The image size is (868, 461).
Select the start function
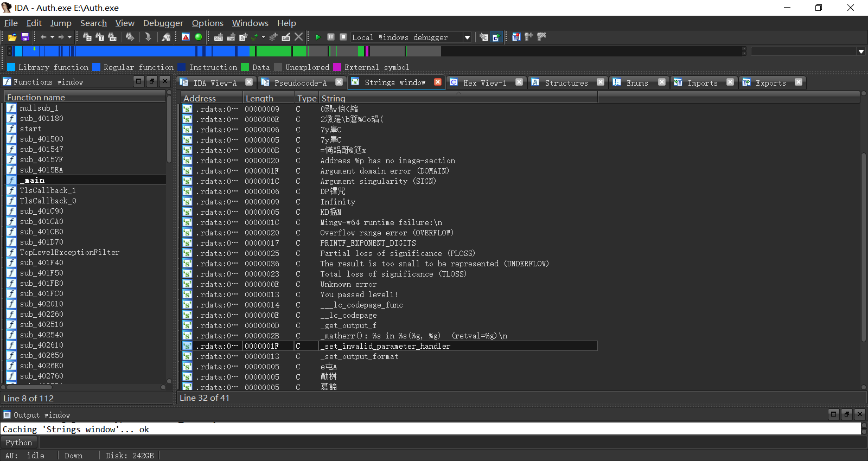pos(86,129)
